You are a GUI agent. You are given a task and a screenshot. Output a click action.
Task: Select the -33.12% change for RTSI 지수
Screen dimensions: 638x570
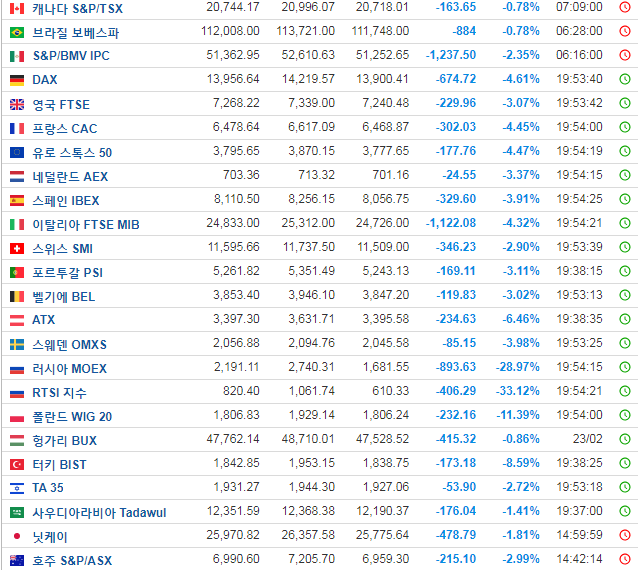(x=518, y=391)
